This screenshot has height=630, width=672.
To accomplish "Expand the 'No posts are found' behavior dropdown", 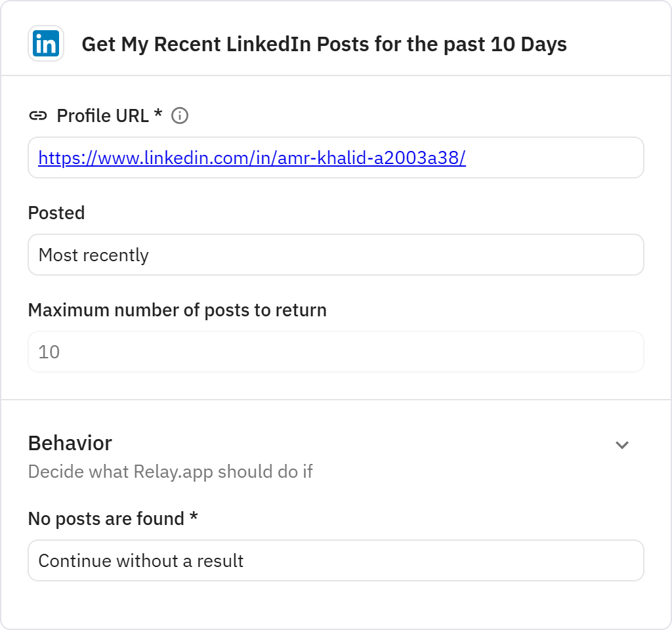I will tap(336, 560).
